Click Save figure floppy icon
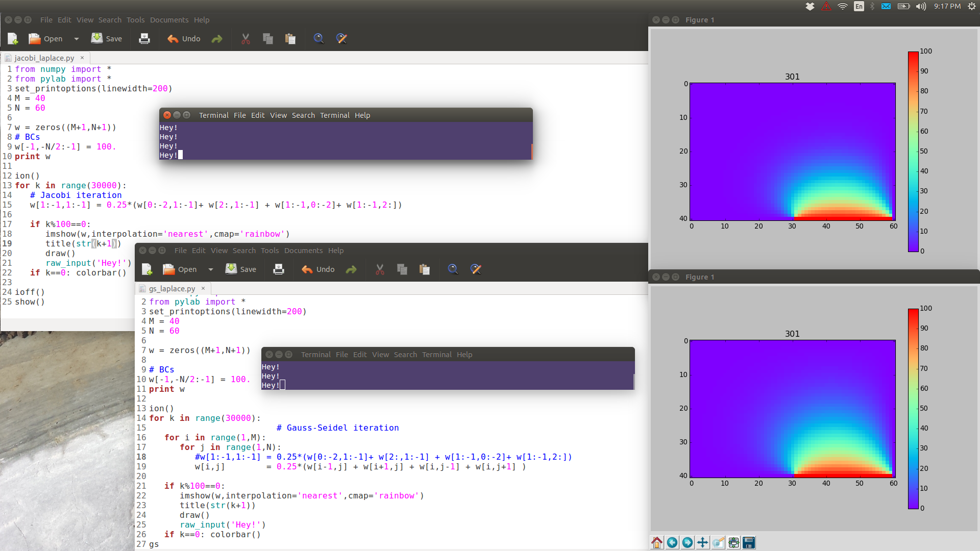 [x=749, y=542]
